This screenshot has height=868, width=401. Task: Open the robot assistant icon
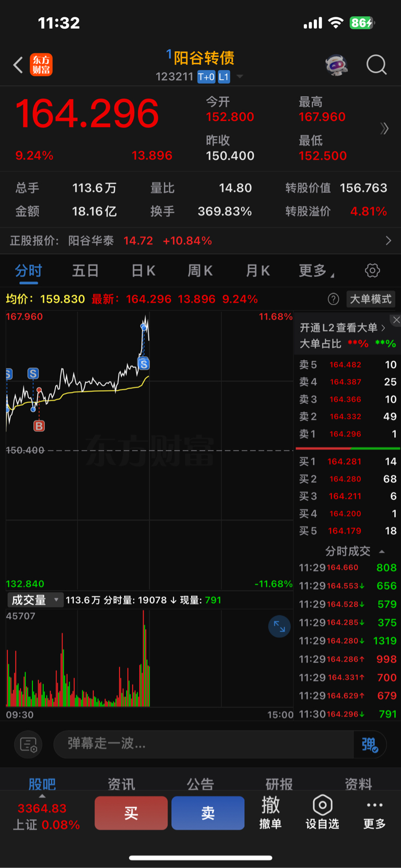336,65
